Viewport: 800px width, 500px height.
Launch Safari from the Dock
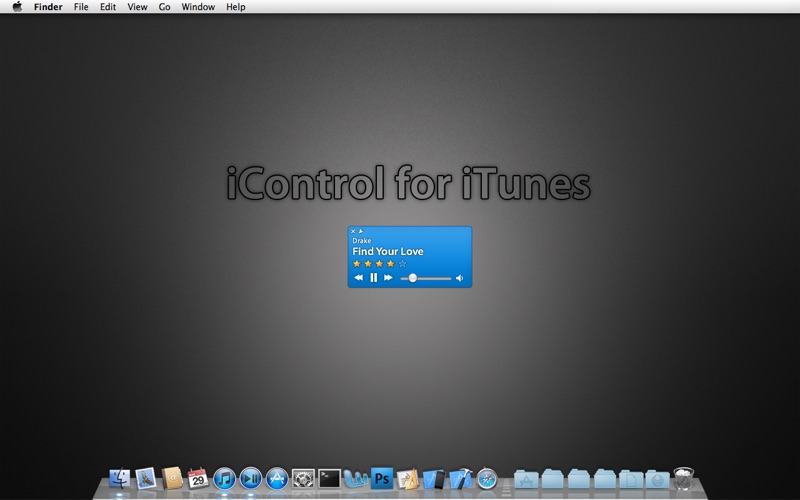487,479
